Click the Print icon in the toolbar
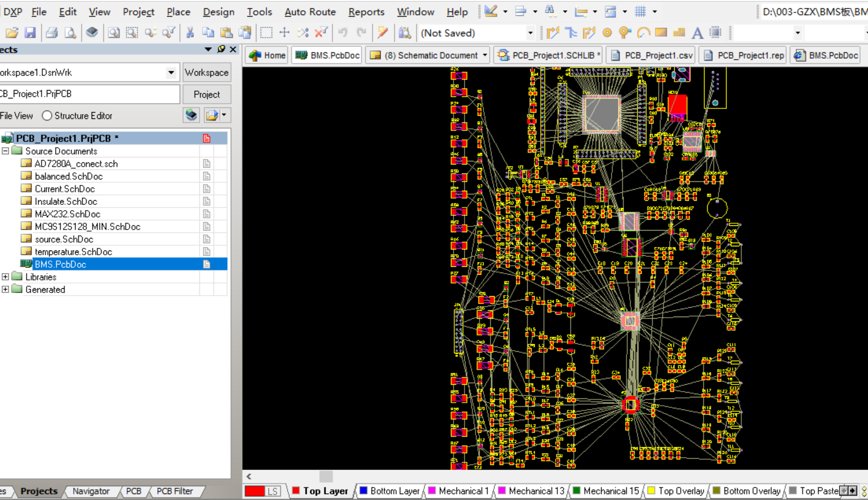 click(x=51, y=33)
